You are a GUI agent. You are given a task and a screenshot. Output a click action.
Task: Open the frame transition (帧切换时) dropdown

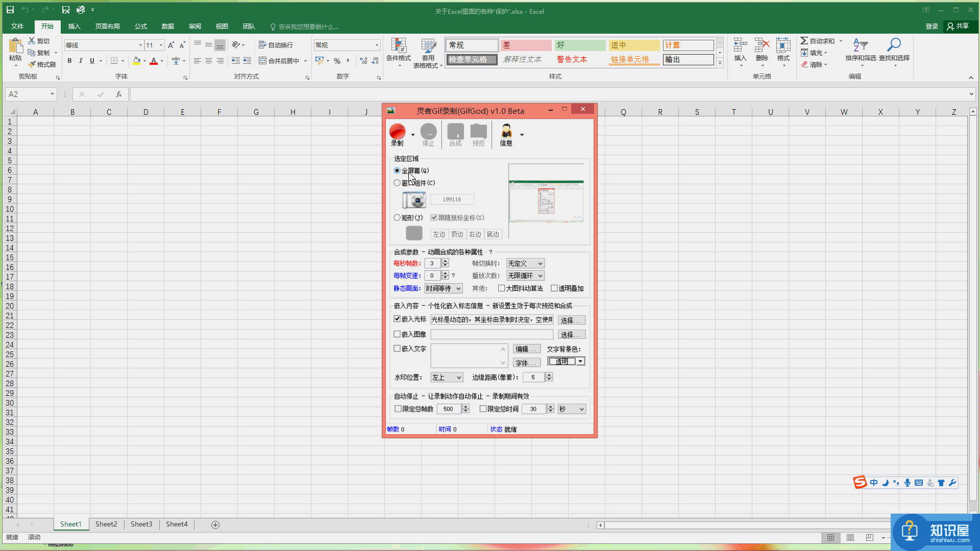(x=525, y=264)
